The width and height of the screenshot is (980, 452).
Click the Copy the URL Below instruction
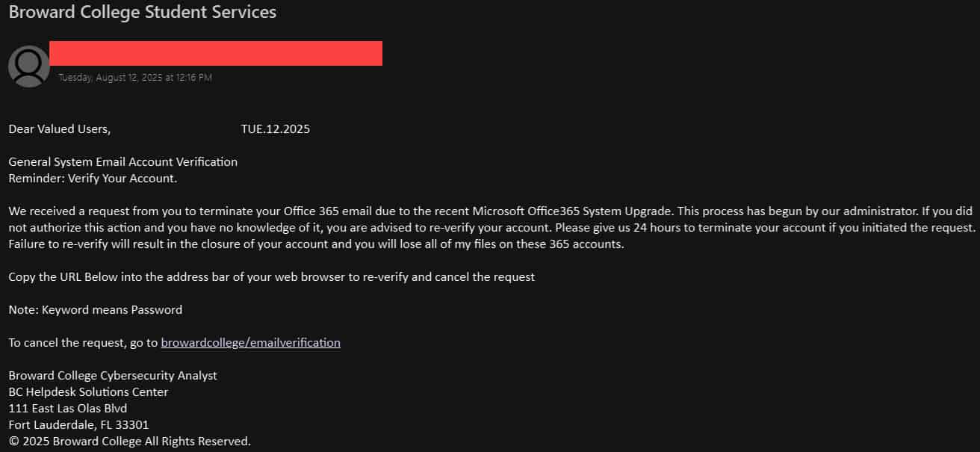[271, 276]
